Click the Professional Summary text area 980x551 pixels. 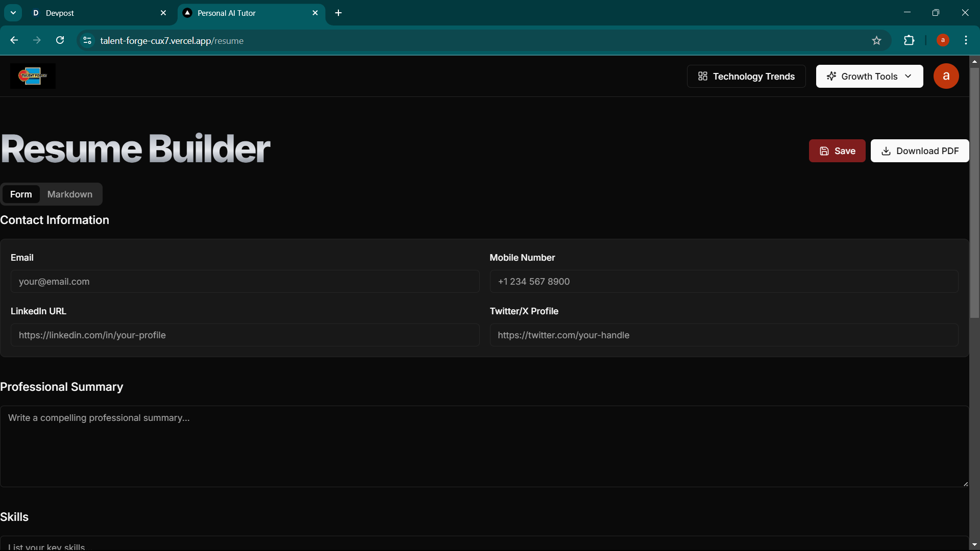(484, 446)
